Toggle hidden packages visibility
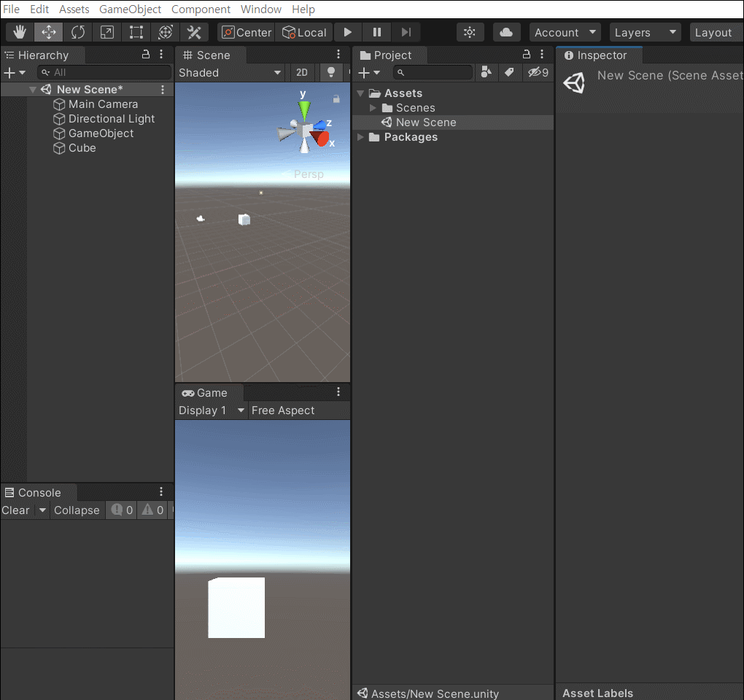Screen dimensions: 744x700 (538, 72)
